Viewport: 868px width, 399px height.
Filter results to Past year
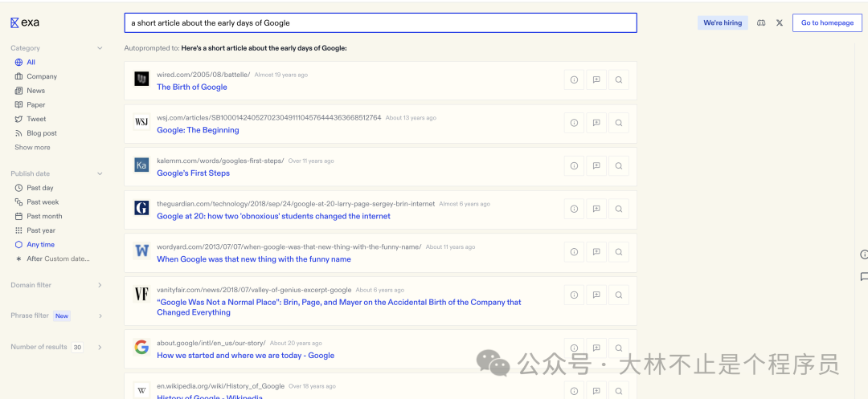coord(35,230)
